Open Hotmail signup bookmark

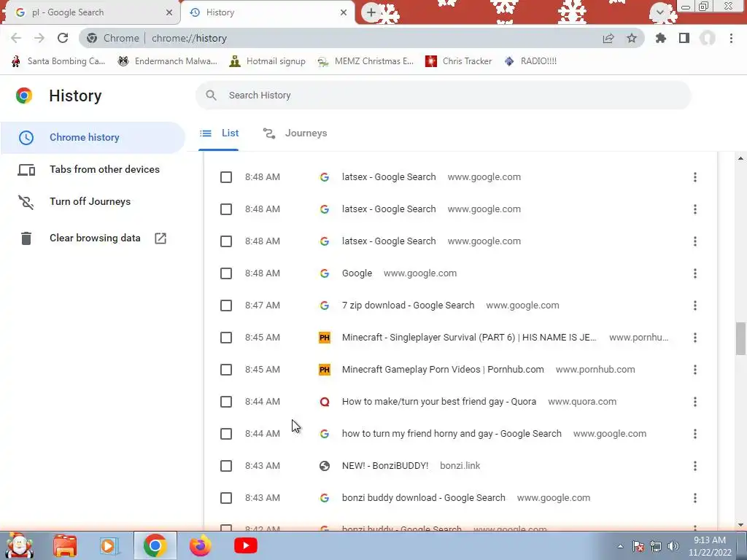tap(267, 61)
